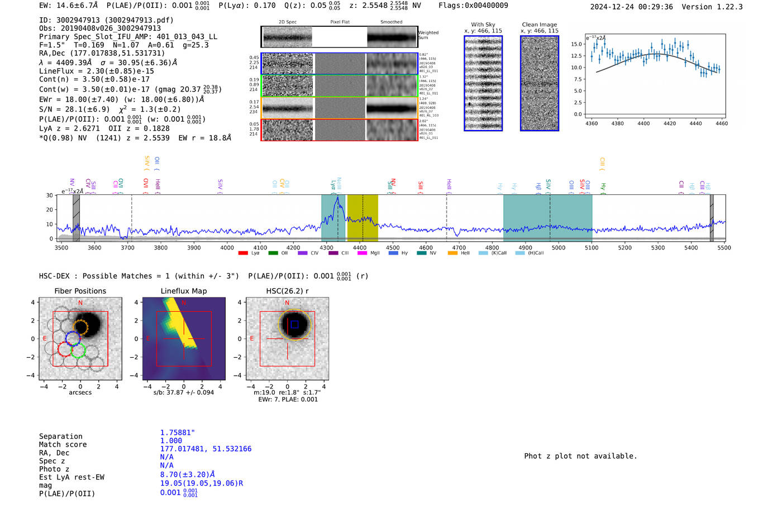Click the orange dashed fiber circle

coord(80,328)
